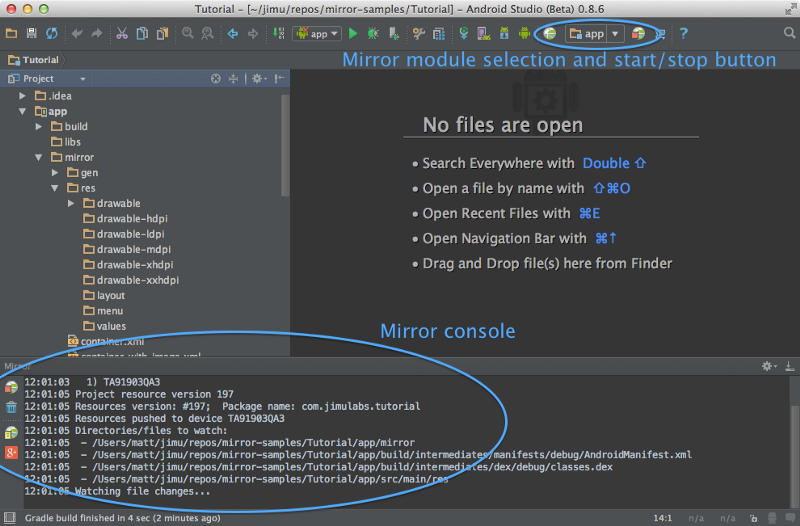Click the Redo arrow in the toolbar

pyautogui.click(x=96, y=34)
